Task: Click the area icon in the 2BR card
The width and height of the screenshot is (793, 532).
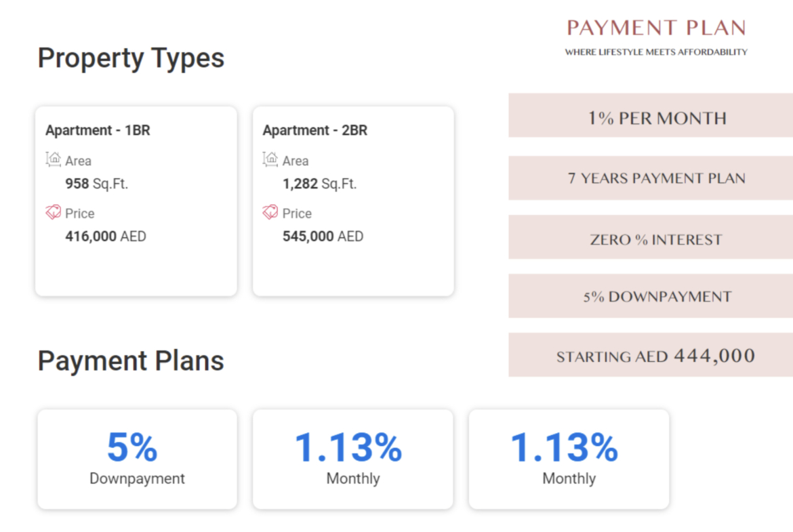Action: tap(270, 160)
